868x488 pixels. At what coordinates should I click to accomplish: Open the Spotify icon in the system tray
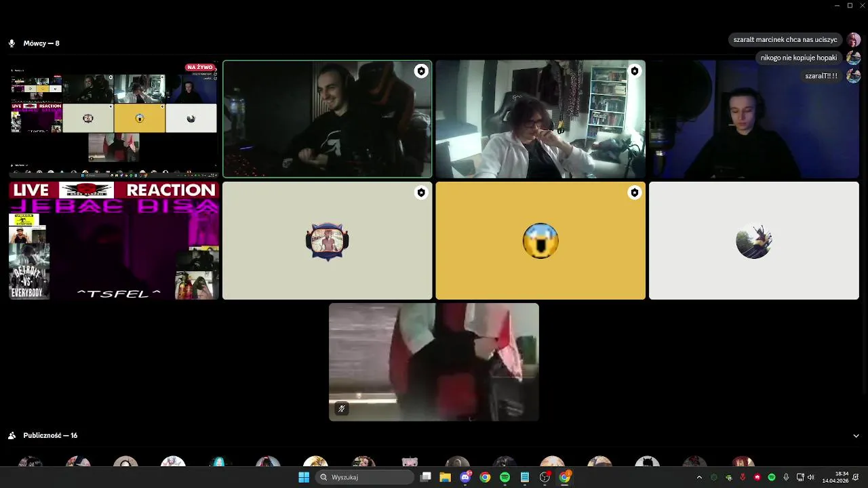pyautogui.click(x=772, y=477)
